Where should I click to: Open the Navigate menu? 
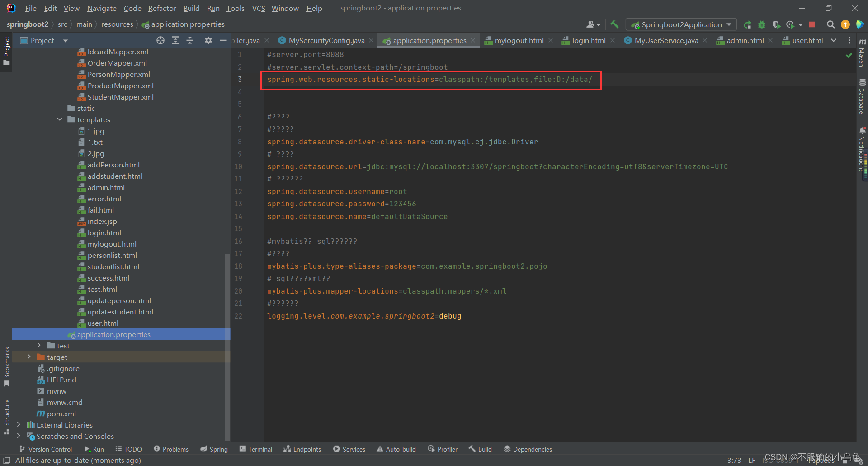pos(102,8)
